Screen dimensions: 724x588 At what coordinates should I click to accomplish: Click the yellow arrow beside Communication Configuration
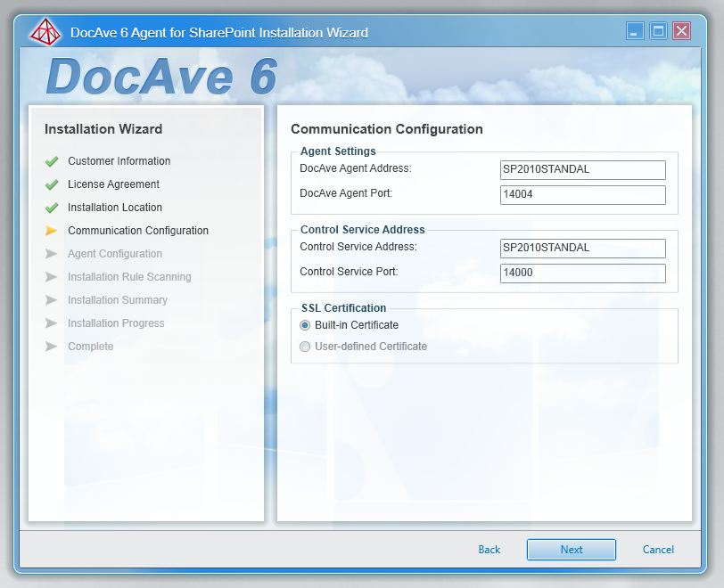(x=51, y=231)
